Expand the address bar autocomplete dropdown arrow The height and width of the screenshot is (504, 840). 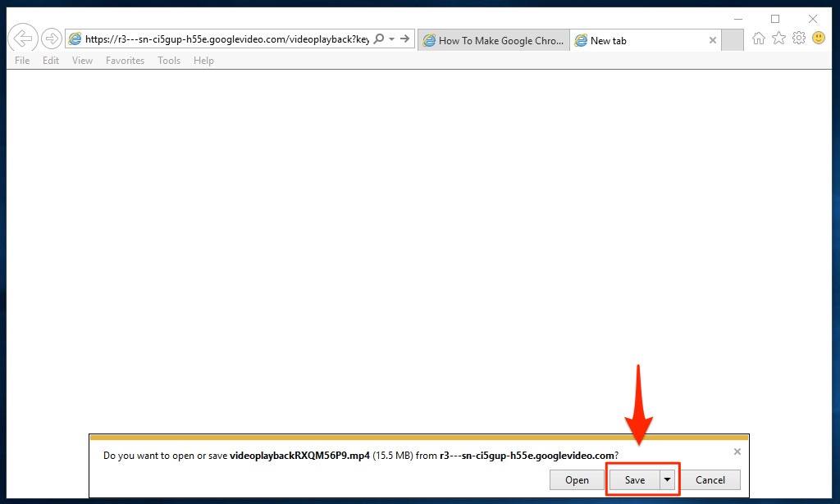(391, 39)
